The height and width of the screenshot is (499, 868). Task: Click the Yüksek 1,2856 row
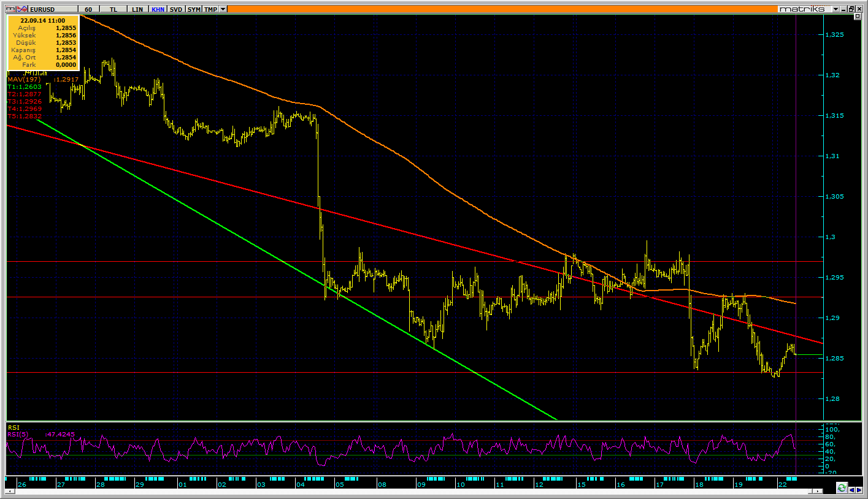pyautogui.click(x=43, y=36)
